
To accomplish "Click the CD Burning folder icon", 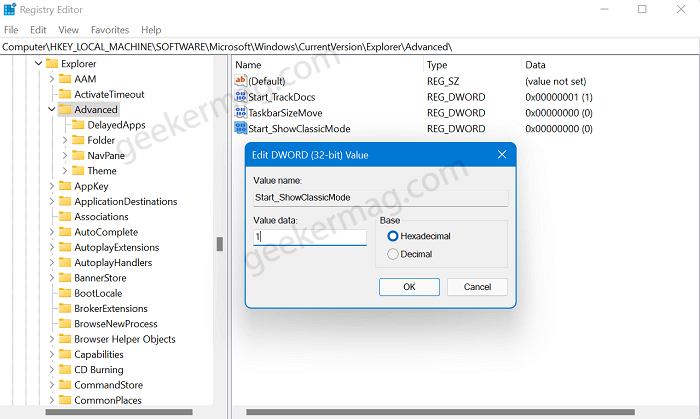I will tap(65, 369).
